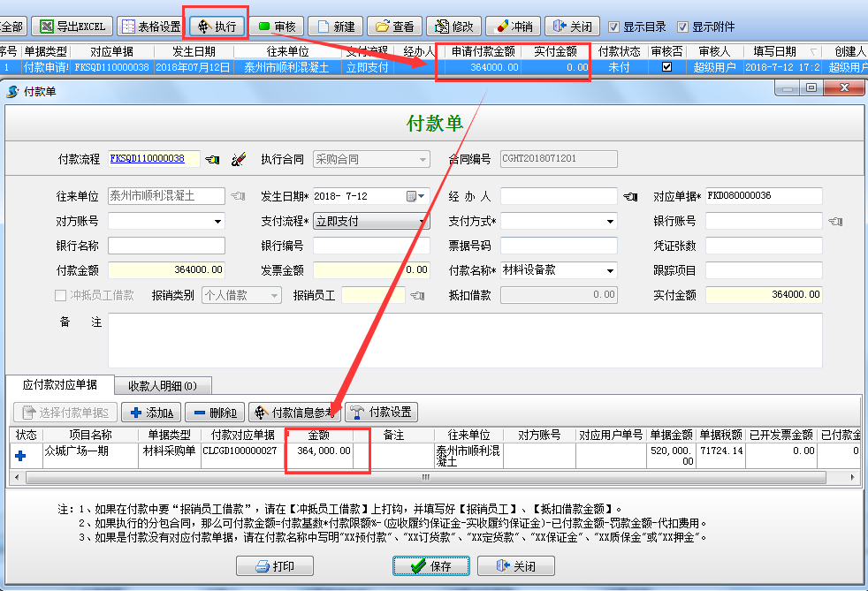Open 表格设置 table settings
868x591 pixels.
click(151, 27)
